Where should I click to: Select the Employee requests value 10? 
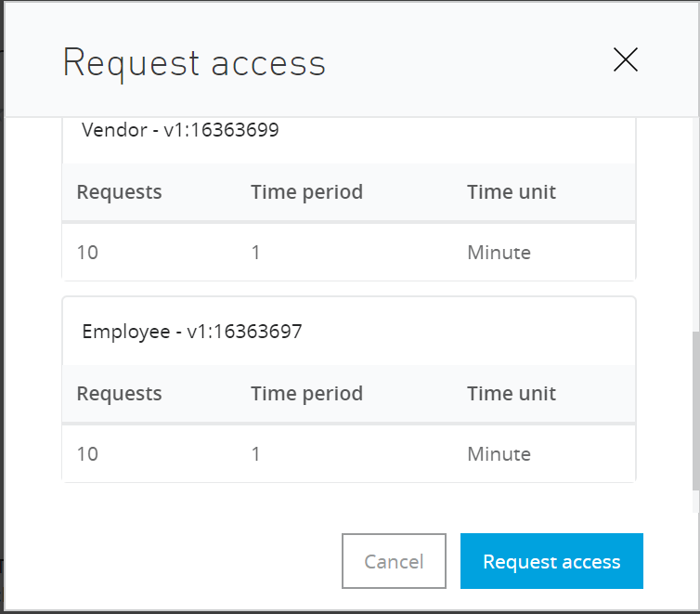click(x=87, y=454)
